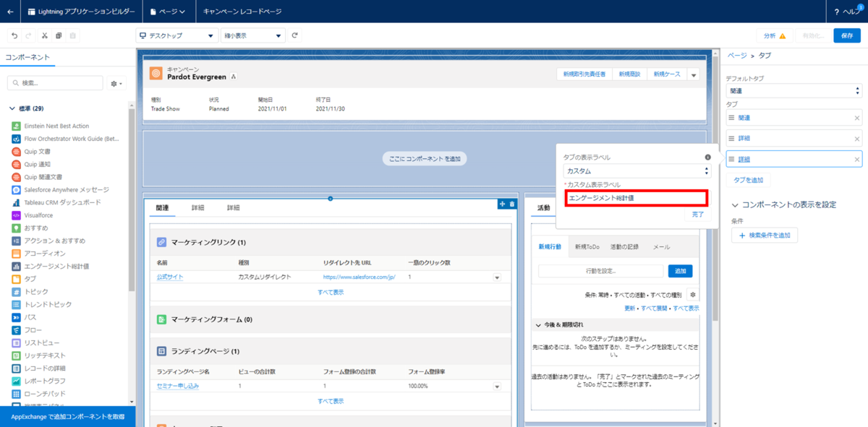This screenshot has height=427, width=868.
Task: Pick the エンゲージメント総計値 component in list
Action: click(51, 266)
